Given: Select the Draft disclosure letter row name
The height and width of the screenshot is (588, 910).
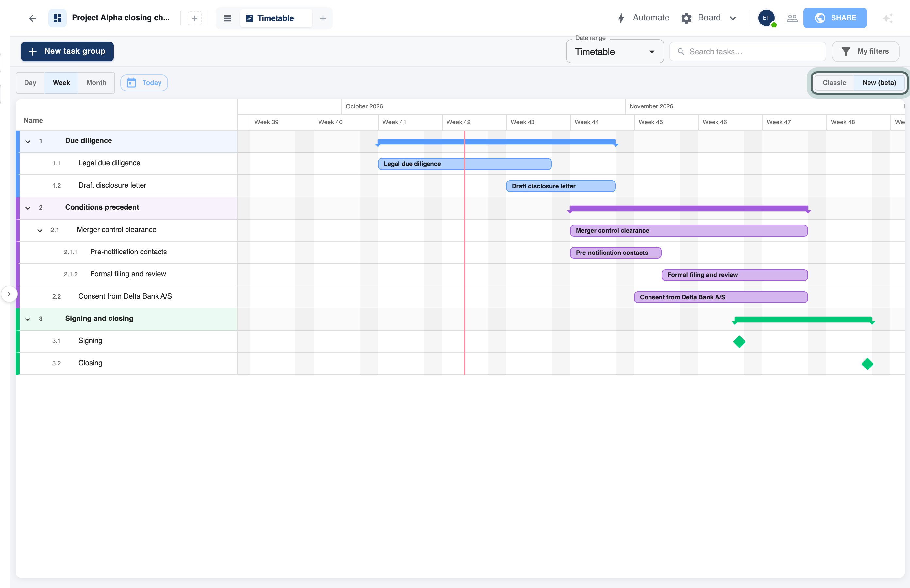Looking at the screenshot, I should pyautogui.click(x=112, y=185).
